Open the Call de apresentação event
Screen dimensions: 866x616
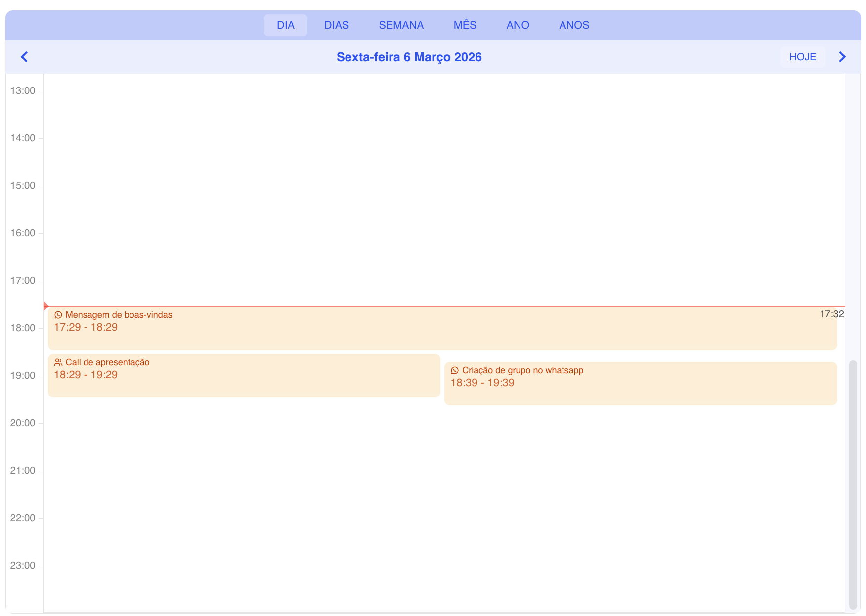pyautogui.click(x=244, y=381)
